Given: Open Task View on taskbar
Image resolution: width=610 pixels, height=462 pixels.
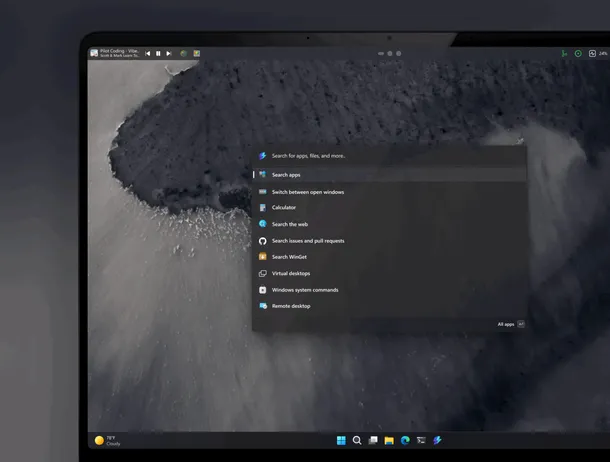Looking at the screenshot, I should click(373, 440).
